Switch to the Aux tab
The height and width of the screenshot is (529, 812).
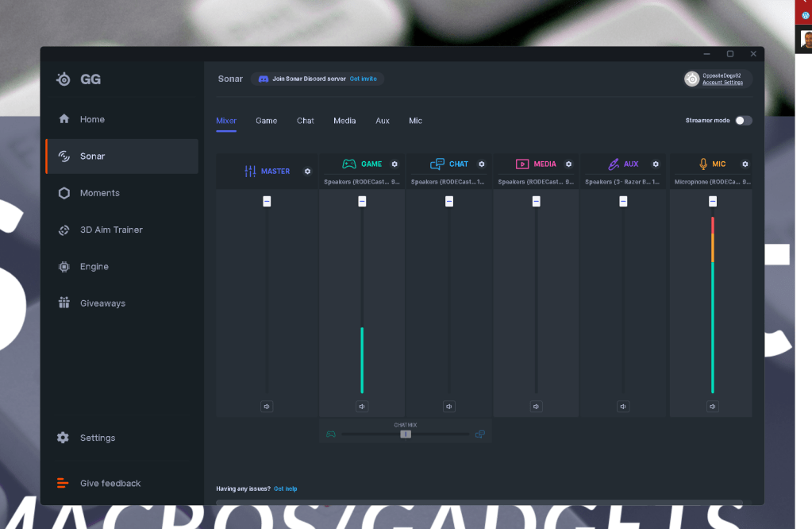click(382, 121)
